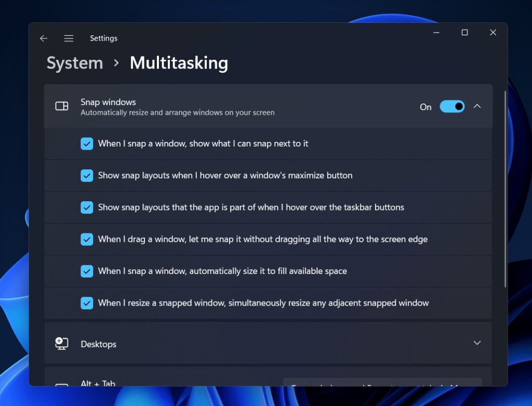Go back to System via the breadcrumb
Screen dimensions: 532x406
(74, 63)
